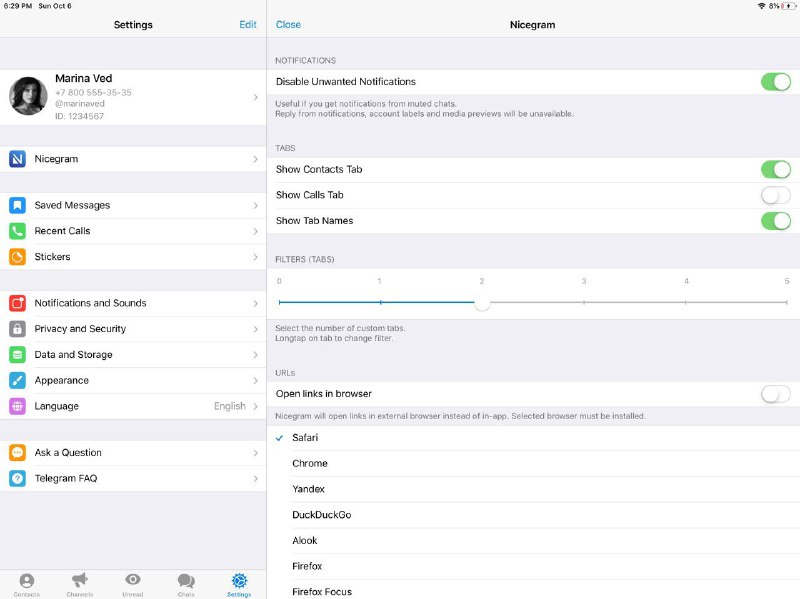Set filter tabs slider to 4
This screenshot has height=599, width=800.
pyautogui.click(x=686, y=303)
